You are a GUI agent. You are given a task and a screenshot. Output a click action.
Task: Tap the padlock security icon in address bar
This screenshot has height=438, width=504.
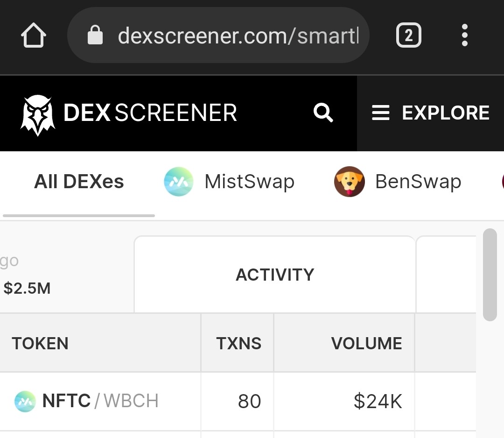[x=95, y=35]
